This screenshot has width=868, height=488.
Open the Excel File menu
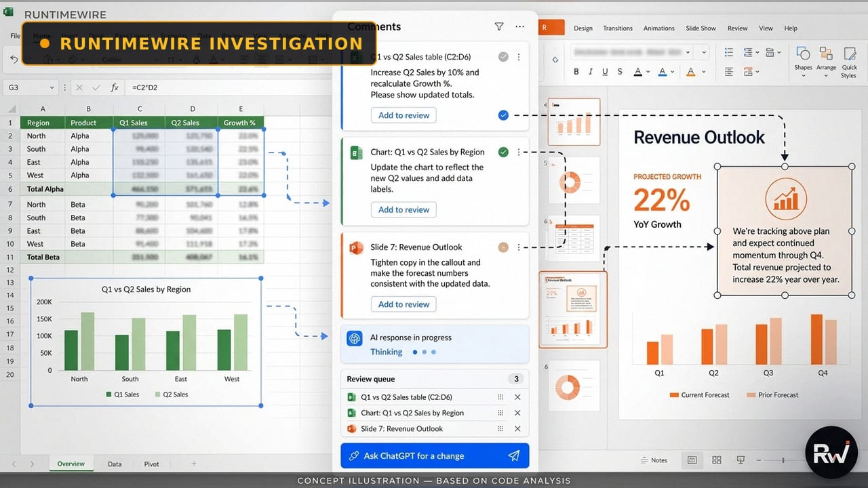pyautogui.click(x=15, y=36)
